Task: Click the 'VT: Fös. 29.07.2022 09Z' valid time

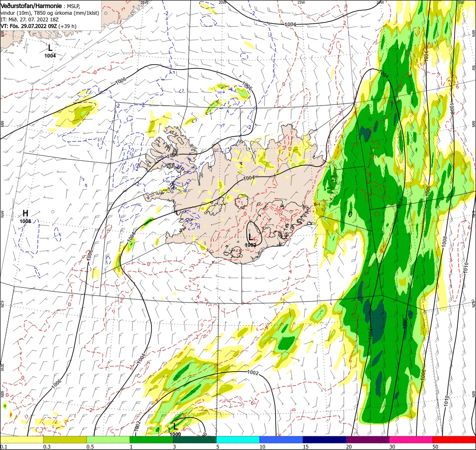Action: point(29,26)
